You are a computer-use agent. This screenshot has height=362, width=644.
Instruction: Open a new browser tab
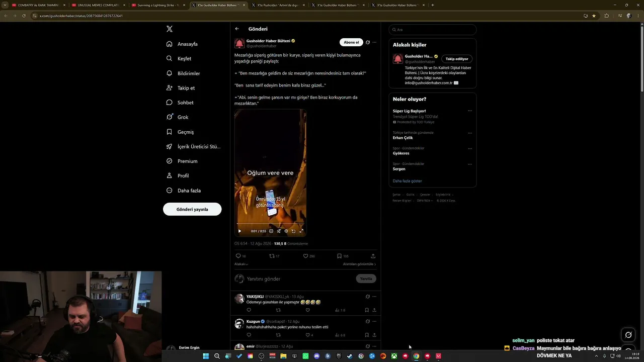pyautogui.click(x=433, y=5)
